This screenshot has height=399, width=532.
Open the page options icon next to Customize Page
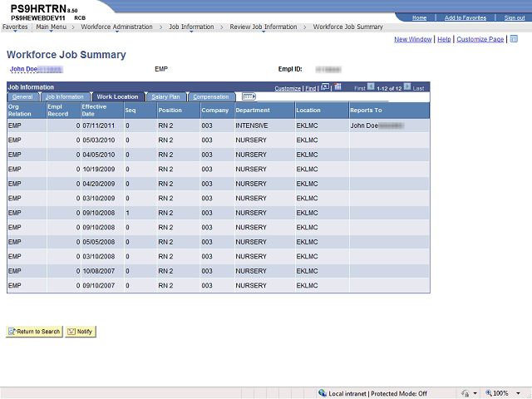[x=514, y=39]
